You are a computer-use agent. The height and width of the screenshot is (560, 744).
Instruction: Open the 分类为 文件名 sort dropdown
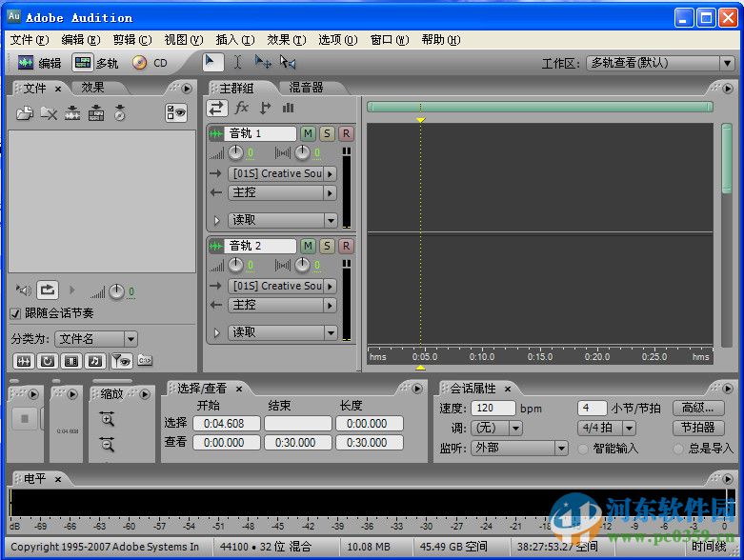(x=96, y=339)
